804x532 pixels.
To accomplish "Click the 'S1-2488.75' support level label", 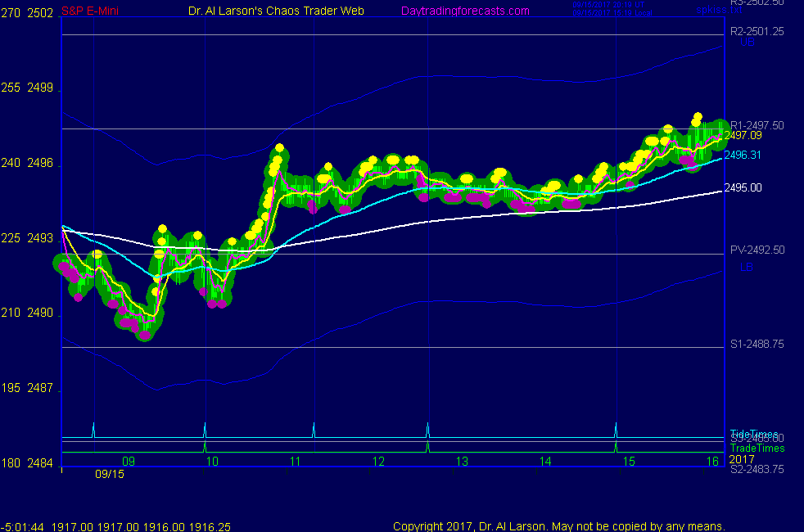I will pos(757,344).
